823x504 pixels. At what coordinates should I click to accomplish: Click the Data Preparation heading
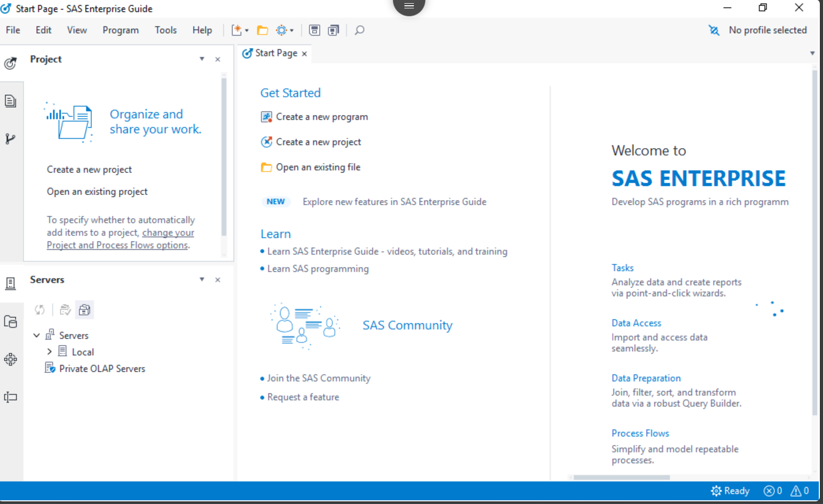point(646,378)
